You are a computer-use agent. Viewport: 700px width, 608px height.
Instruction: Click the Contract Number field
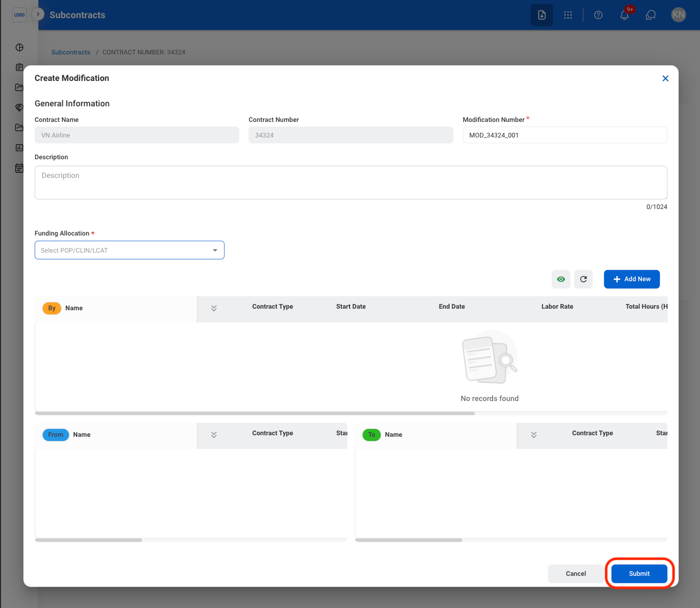(x=351, y=135)
